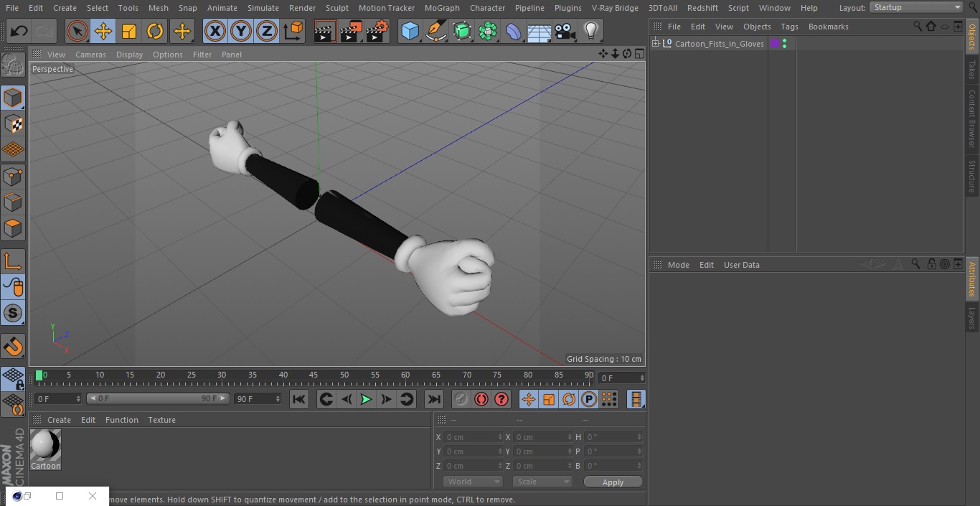The width and height of the screenshot is (980, 506).
Task: Toggle the coordinate system icon
Action: pyautogui.click(x=293, y=32)
